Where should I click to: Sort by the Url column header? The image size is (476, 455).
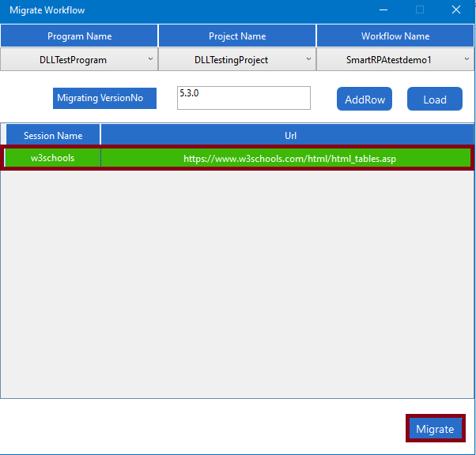[289, 135]
